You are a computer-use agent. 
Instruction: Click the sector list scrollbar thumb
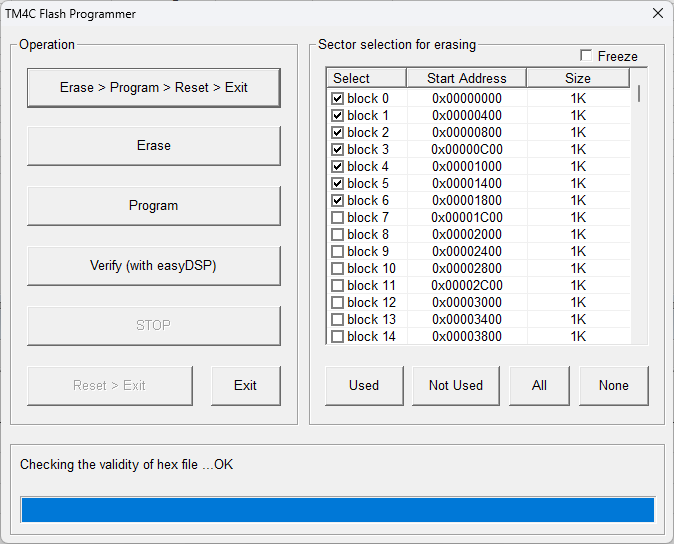tap(639, 93)
